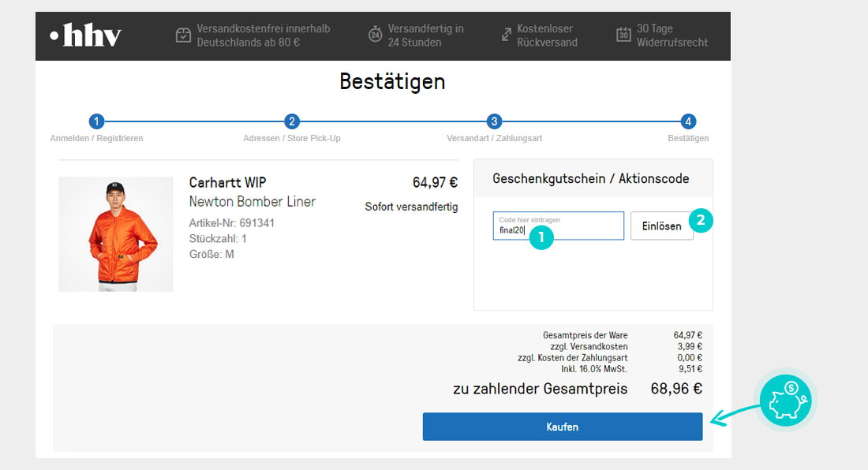Click 'Artikel-Nr: 691341' text
This screenshot has width=868, height=470.
[x=231, y=223]
